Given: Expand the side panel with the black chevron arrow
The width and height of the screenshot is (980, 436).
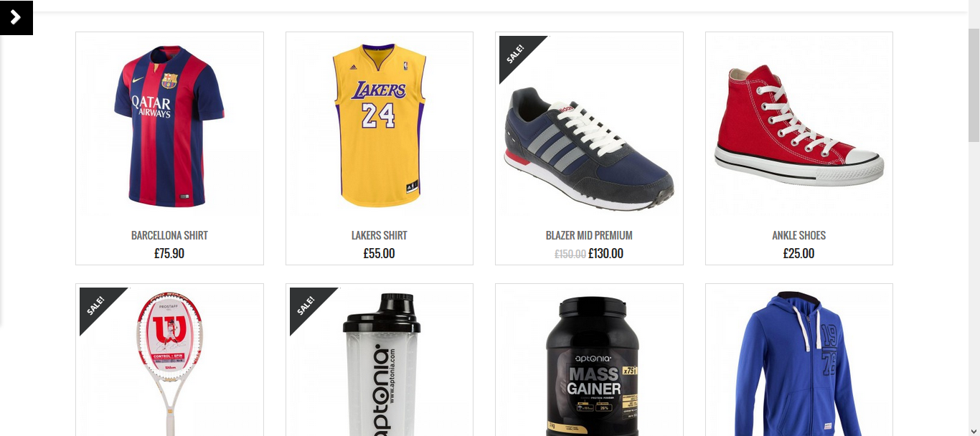Looking at the screenshot, I should click(x=16, y=17).
